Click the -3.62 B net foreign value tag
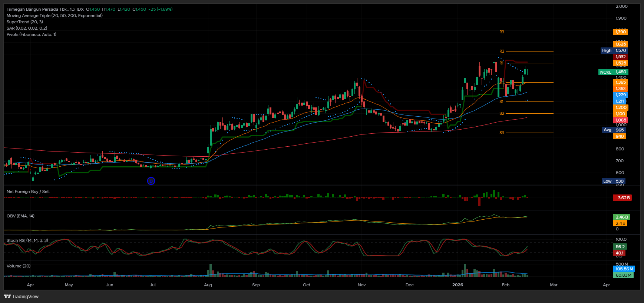 pyautogui.click(x=622, y=198)
